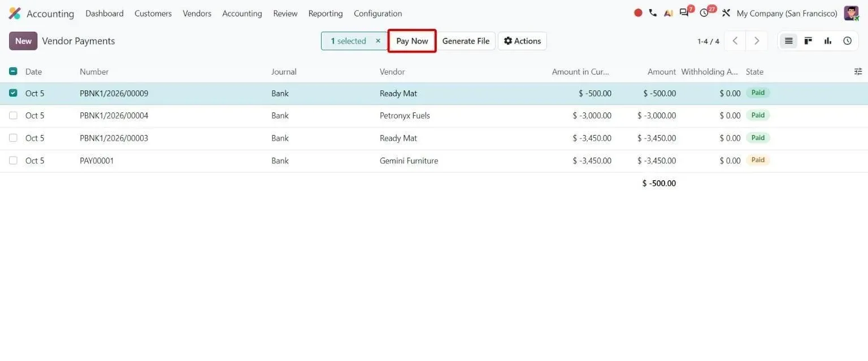
Task: Sort by the State column header
Action: point(754,72)
